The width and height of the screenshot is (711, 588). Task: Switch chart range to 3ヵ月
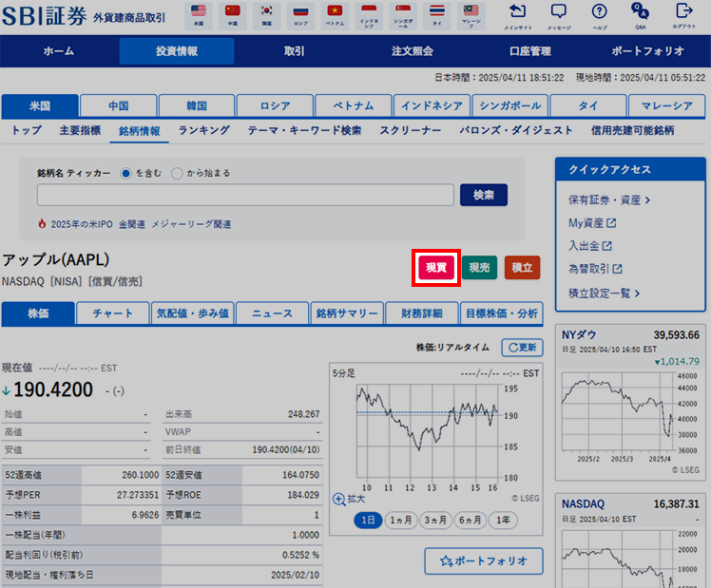(435, 520)
